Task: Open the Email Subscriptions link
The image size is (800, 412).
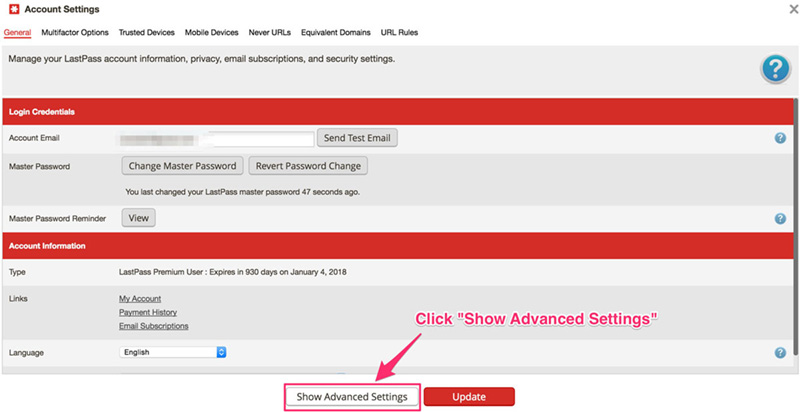Action: pos(154,326)
